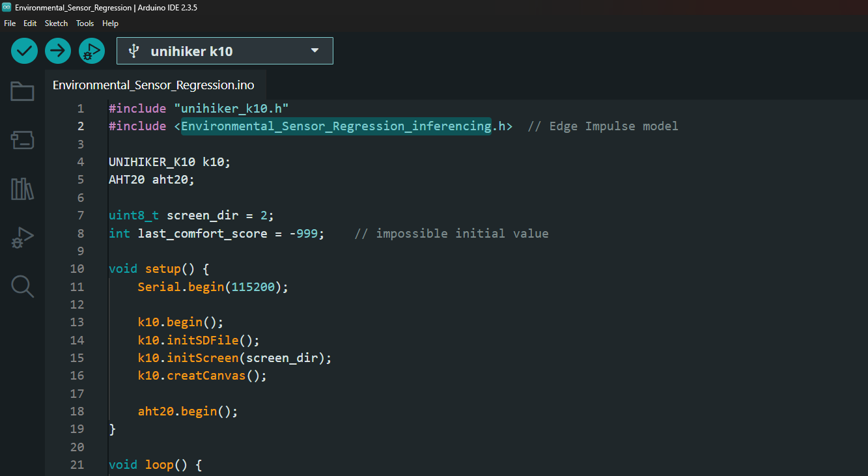The width and height of the screenshot is (868, 476).
Task: Click the USB icon in the board selector
Action: (134, 51)
